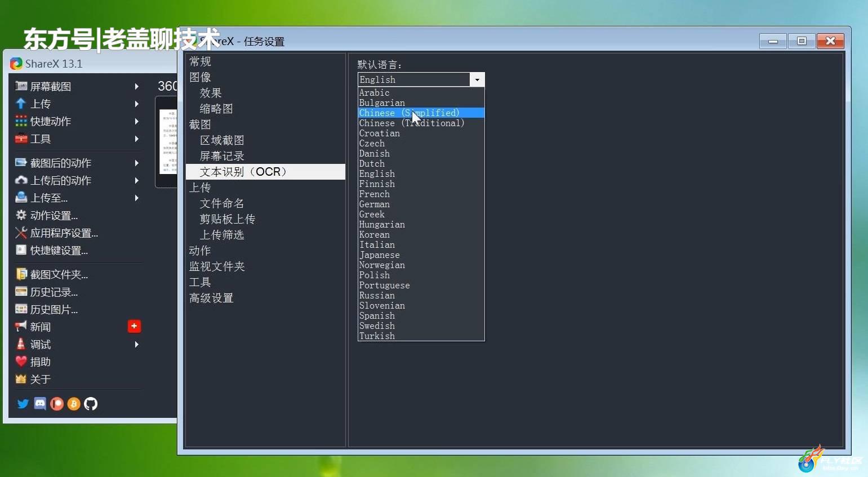Choose Korean from language list
The height and width of the screenshot is (477, 868).
click(x=421, y=234)
